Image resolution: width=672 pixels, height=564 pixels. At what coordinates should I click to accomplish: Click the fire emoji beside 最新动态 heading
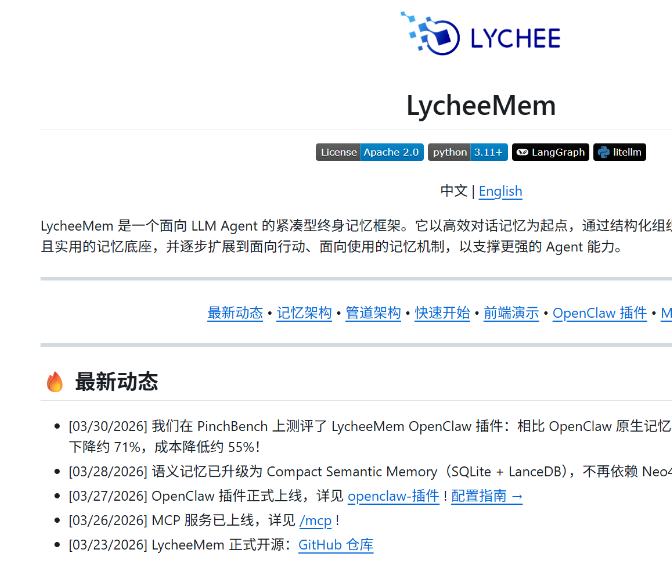coord(55,382)
